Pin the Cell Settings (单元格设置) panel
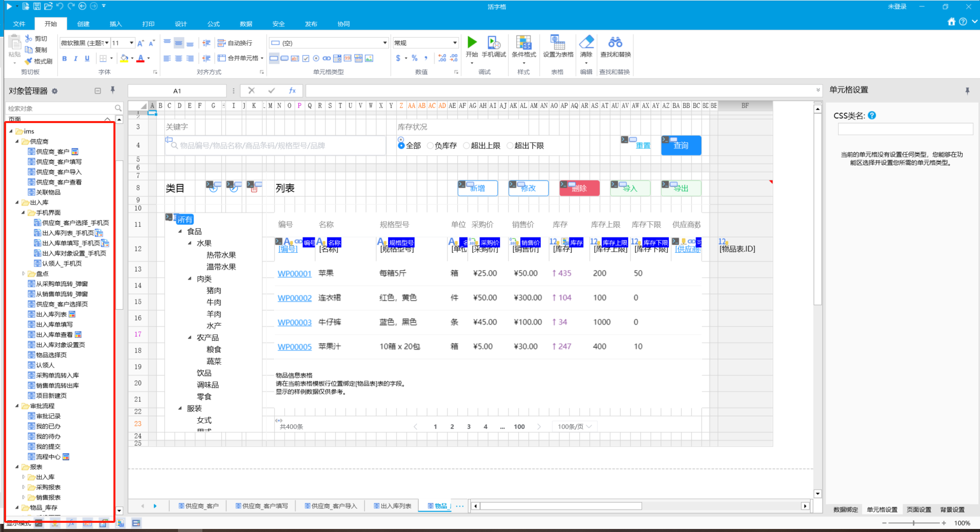Screen dimensions: 980x532 (967, 91)
